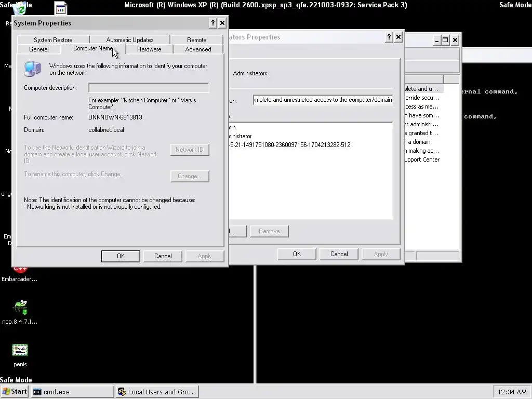
Task: Select the SID member ending in 282-512
Action: (290, 145)
